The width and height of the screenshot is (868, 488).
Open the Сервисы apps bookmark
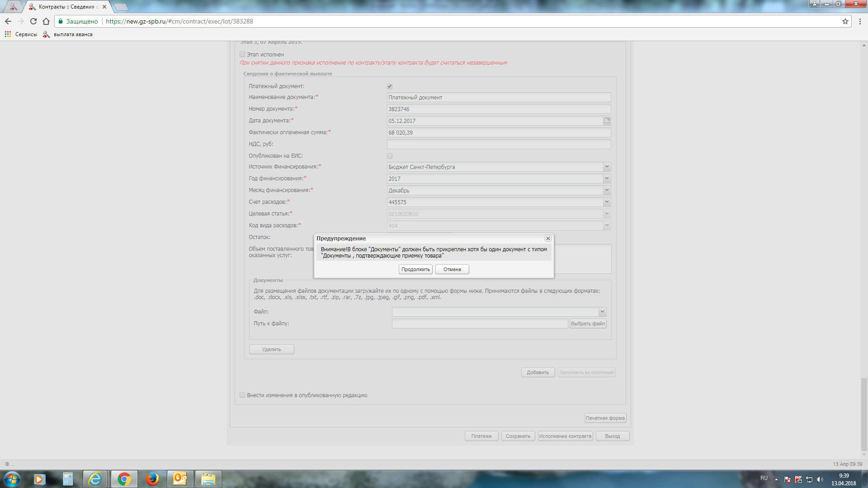pyautogui.click(x=21, y=34)
